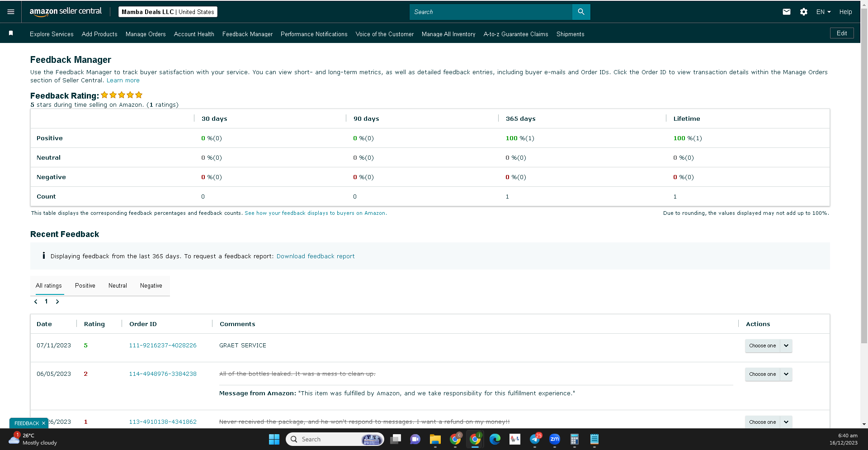
Task: Open Notepad from taskbar
Action: (594, 439)
